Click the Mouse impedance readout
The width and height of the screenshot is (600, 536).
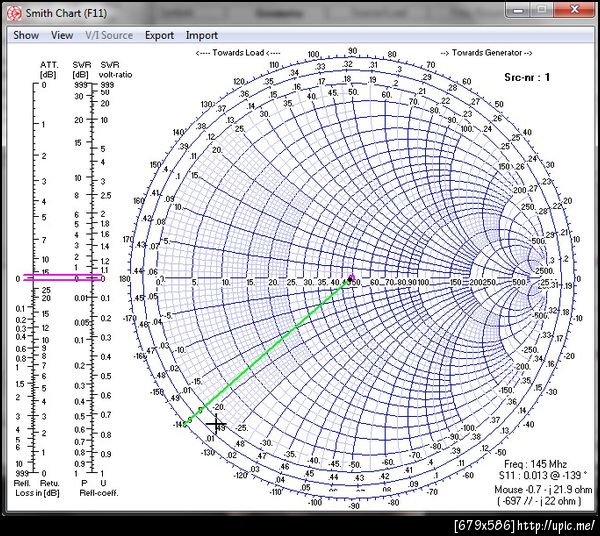543,489
